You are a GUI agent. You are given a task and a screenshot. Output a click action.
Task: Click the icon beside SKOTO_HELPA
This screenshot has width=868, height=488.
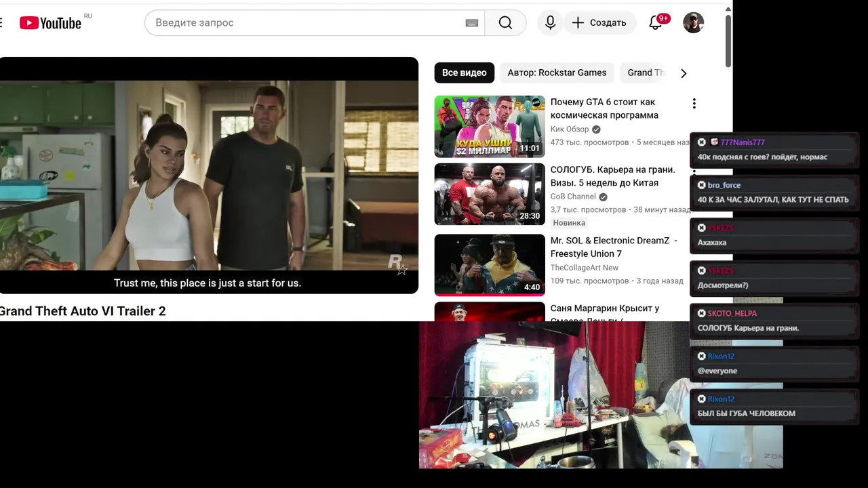702,313
